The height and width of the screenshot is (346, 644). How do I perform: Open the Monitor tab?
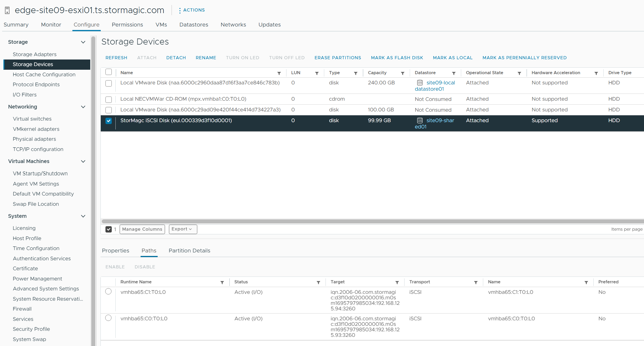(51, 25)
